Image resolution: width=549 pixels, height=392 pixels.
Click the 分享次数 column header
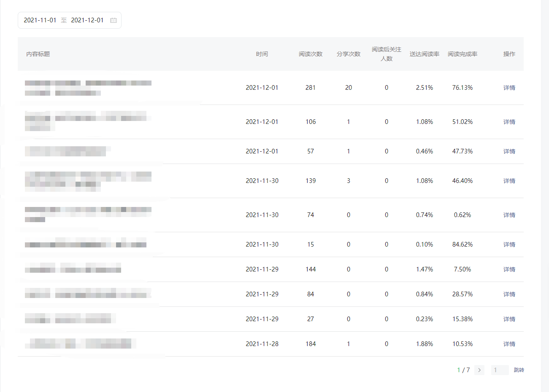tap(349, 54)
